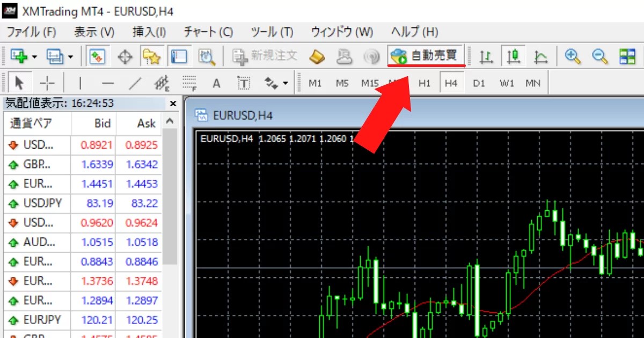Switch timeframe to MN

[533, 83]
